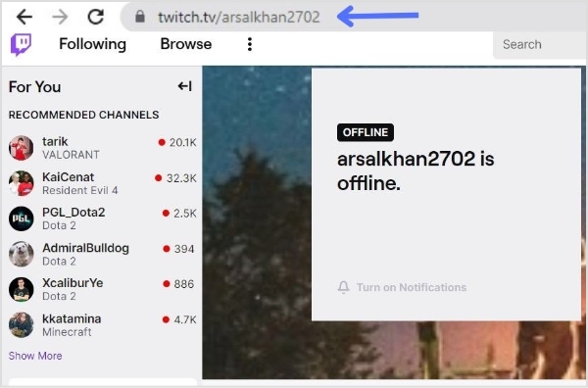Click the Minecraft game label under kkatamina
588x388 pixels.
(67, 332)
